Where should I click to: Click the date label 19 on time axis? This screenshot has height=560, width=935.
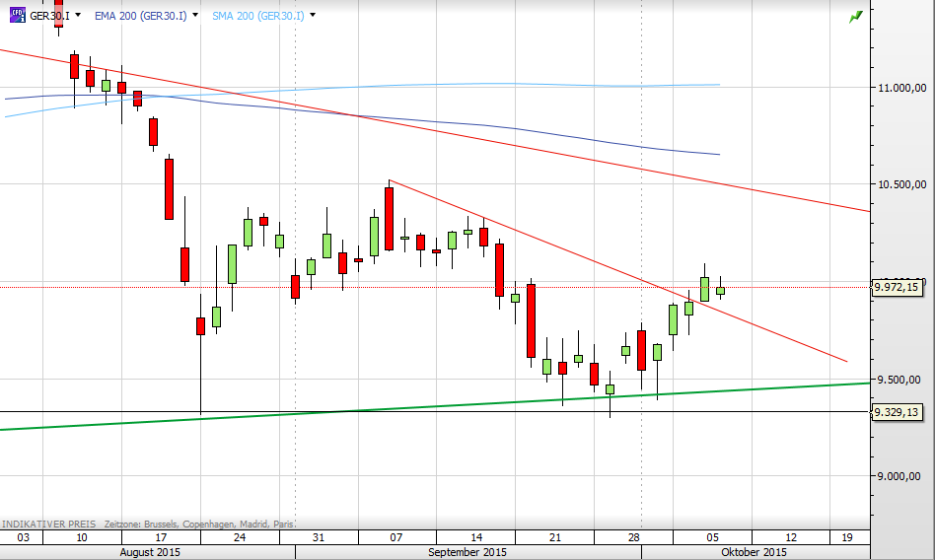point(847,537)
